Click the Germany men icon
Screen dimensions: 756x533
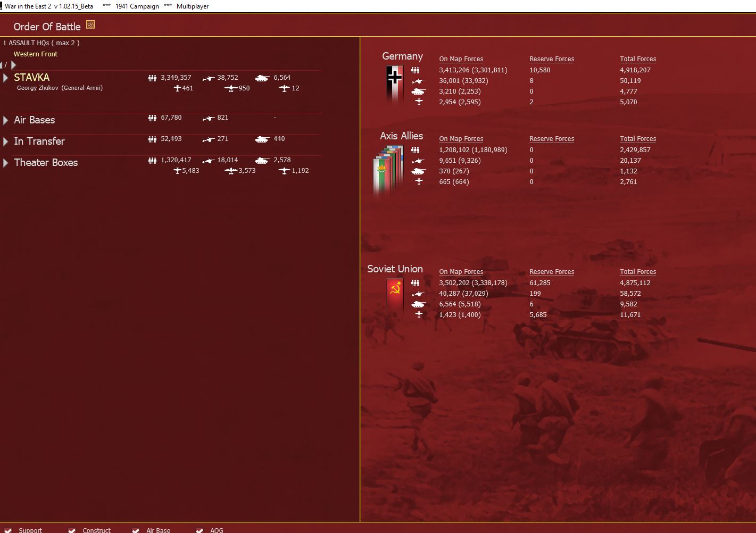[x=415, y=70]
